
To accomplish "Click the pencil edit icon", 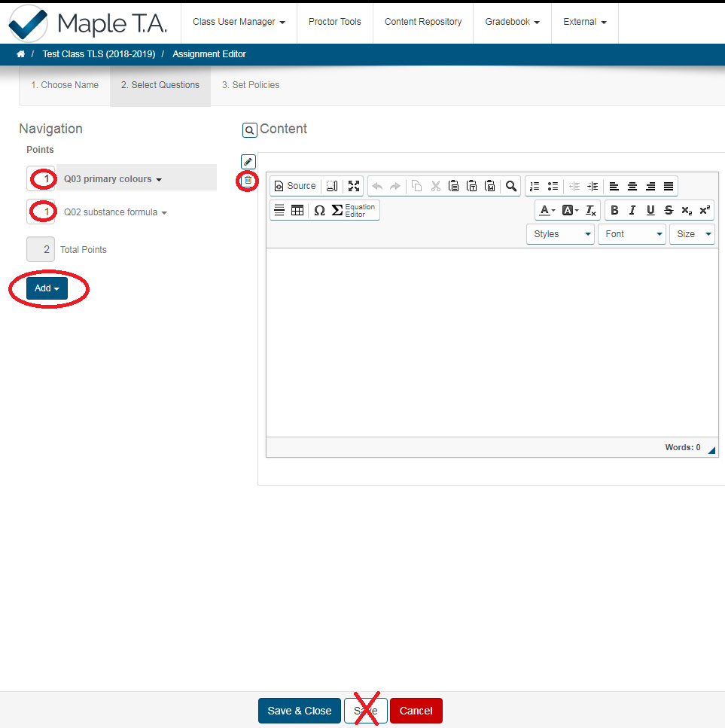I will [x=248, y=162].
